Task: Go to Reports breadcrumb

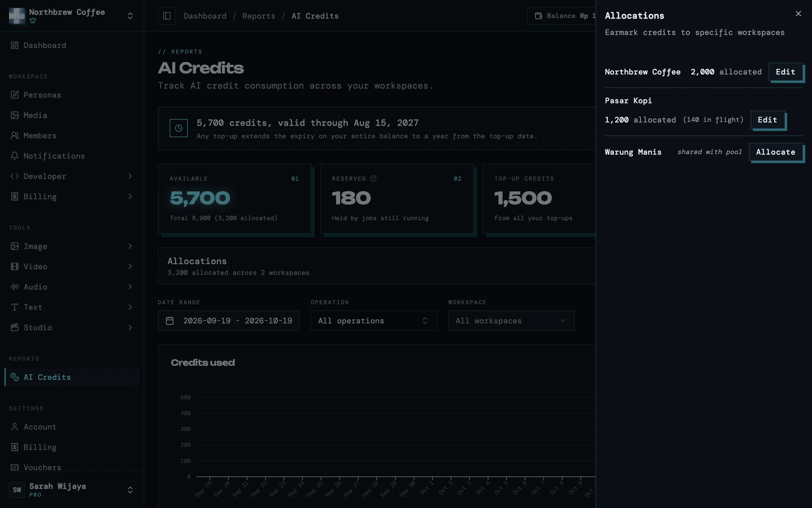Action: click(259, 16)
